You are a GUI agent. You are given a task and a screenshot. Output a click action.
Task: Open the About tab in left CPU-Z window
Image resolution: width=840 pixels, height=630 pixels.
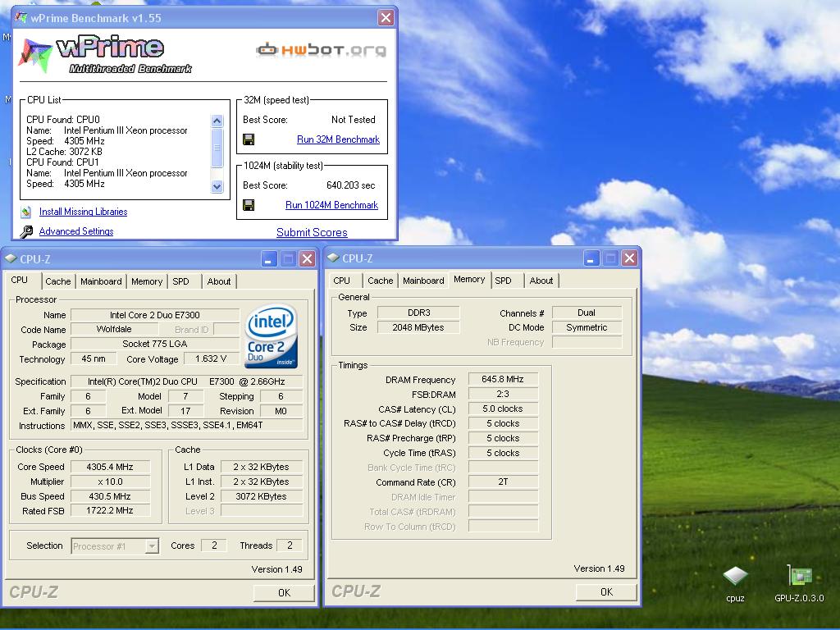tap(219, 282)
